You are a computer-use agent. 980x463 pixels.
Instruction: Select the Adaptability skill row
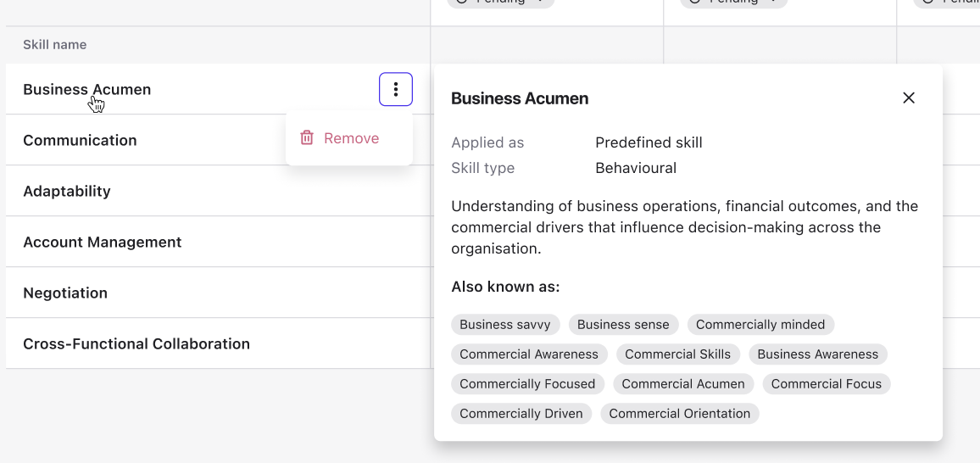click(218, 191)
